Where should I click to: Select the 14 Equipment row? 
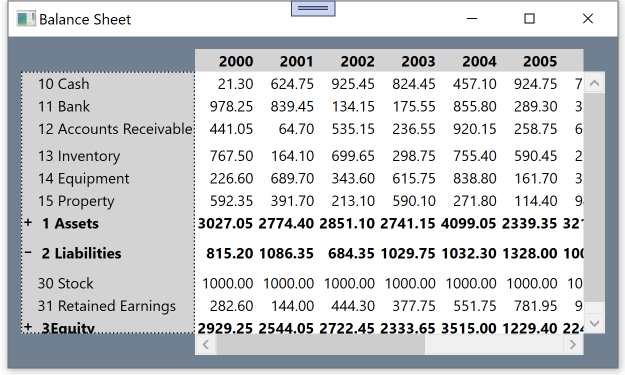tap(84, 179)
